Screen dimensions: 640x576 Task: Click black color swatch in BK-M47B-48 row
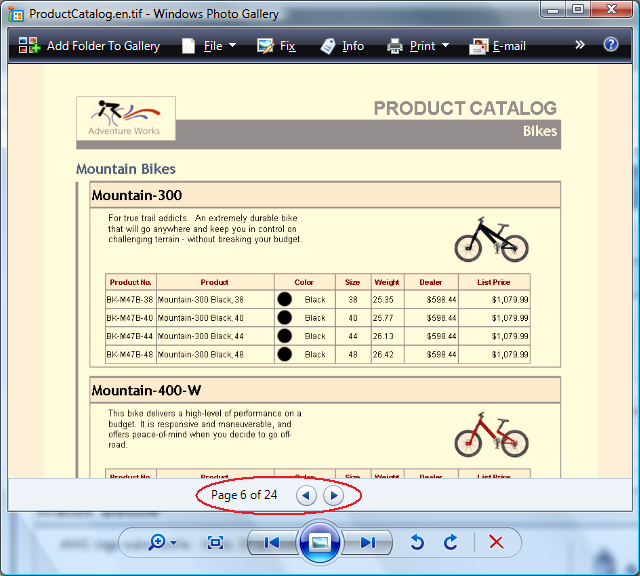pos(284,354)
